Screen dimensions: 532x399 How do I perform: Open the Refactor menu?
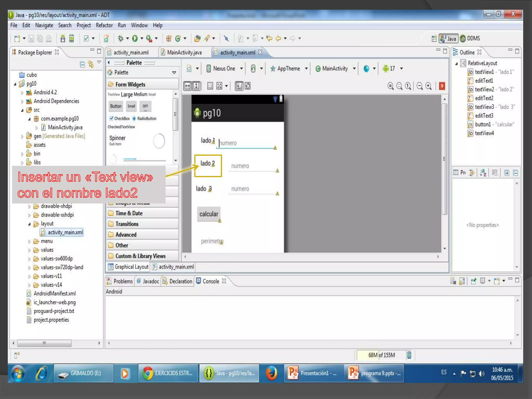click(x=104, y=25)
